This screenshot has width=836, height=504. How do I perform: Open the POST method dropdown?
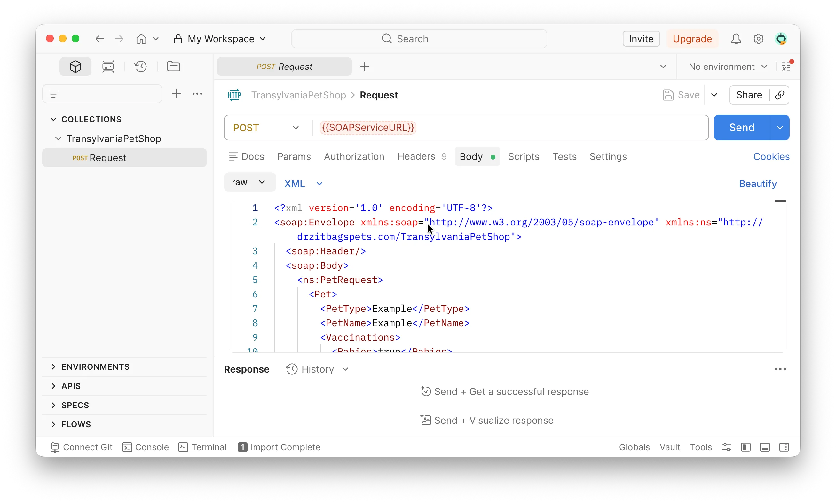click(266, 128)
